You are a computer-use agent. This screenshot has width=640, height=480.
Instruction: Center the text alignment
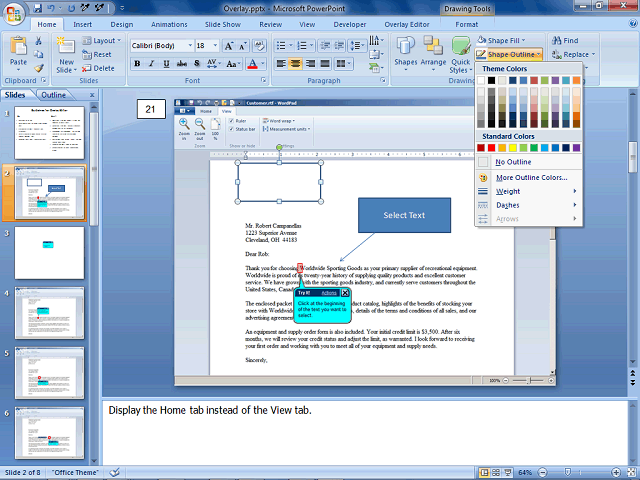[296, 63]
